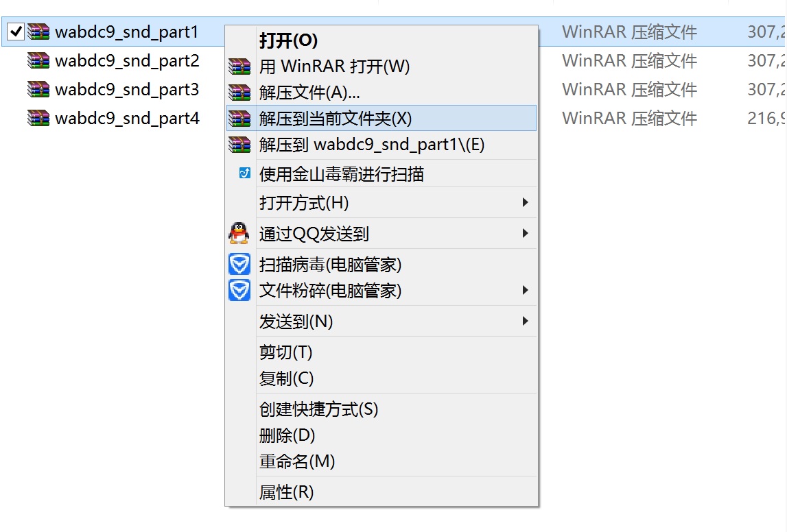
Task: Click the shield icon beside 文件粉碎(电脑管家)
Action: [239, 291]
